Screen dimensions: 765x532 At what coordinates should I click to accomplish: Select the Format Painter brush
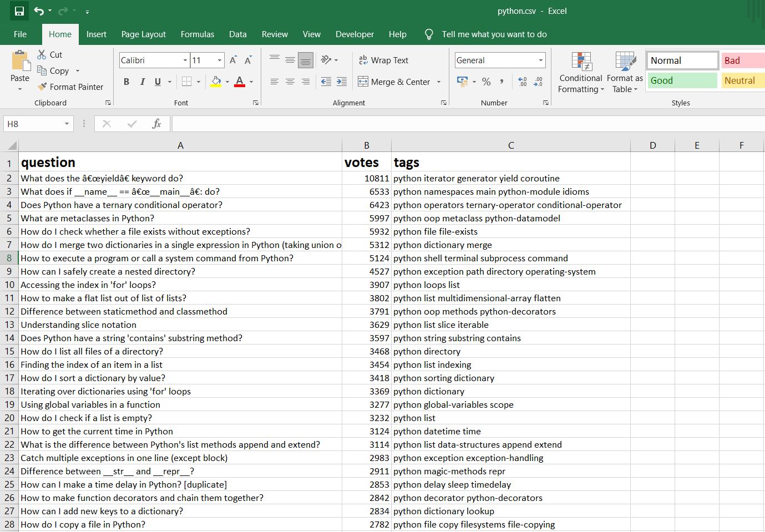tap(42, 87)
